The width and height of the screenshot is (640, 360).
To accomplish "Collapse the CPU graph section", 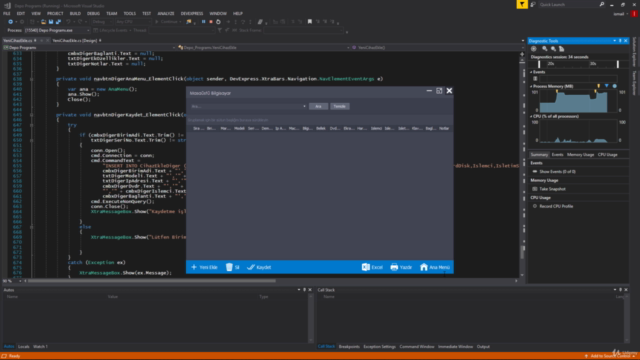I will pos(531,116).
